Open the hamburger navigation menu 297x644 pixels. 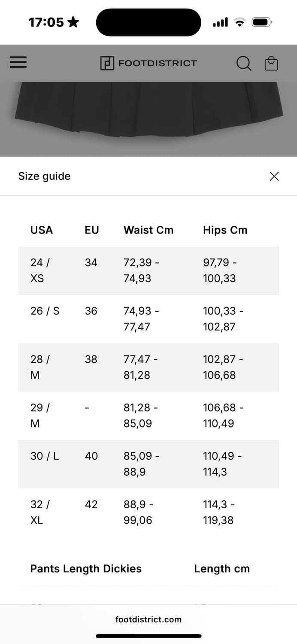click(x=18, y=63)
